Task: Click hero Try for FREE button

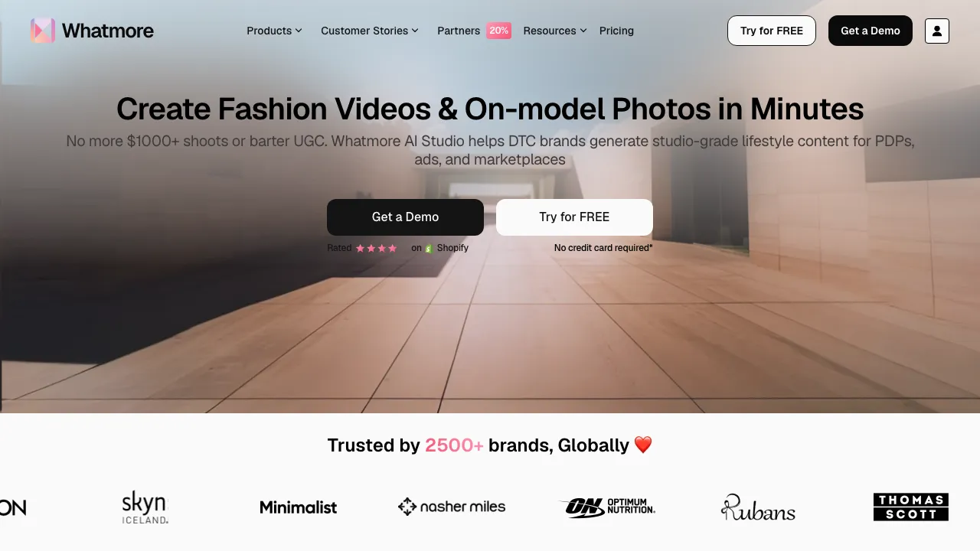Action: point(574,217)
